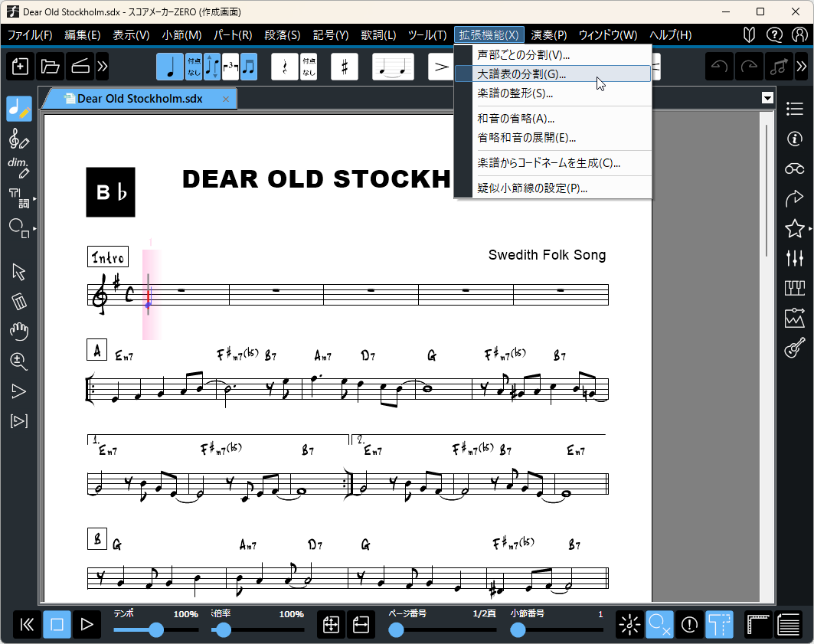Select the hand pan tool
This screenshot has height=644, width=814.
point(19,331)
